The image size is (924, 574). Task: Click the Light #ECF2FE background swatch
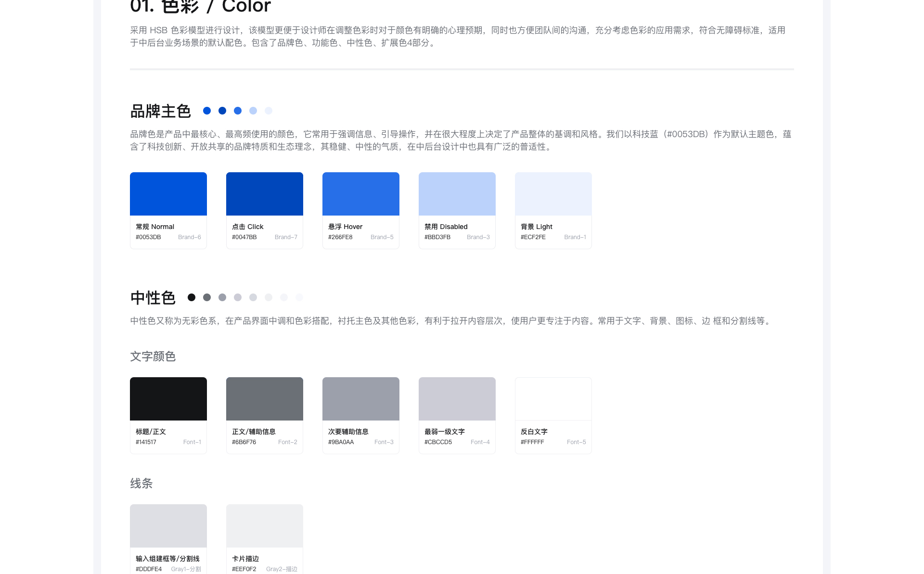coord(553,194)
